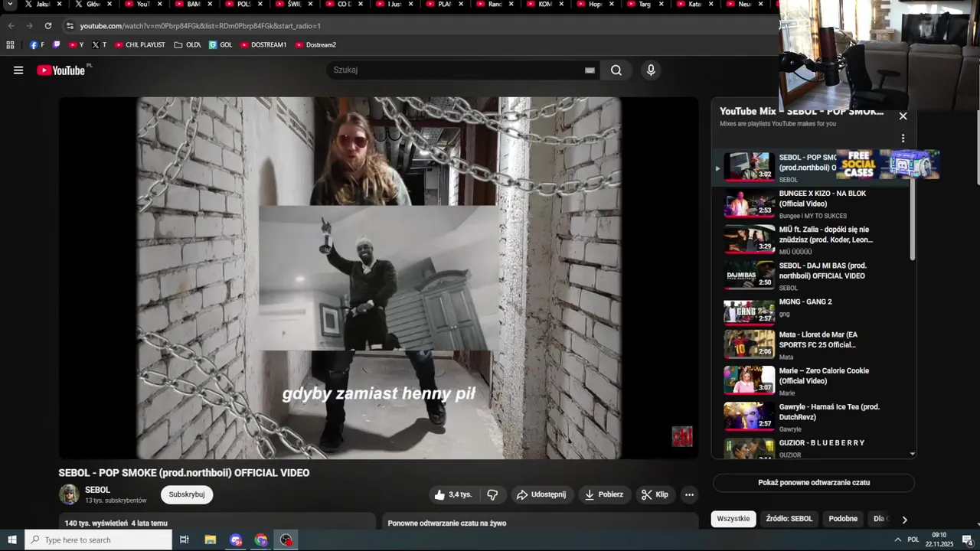This screenshot has width=980, height=551.
Task: Open the Facebook bookmark F
Action: 37,45
